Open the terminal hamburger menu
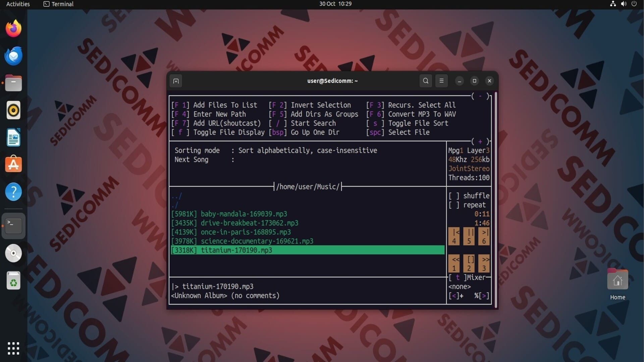644x362 pixels. (441, 81)
